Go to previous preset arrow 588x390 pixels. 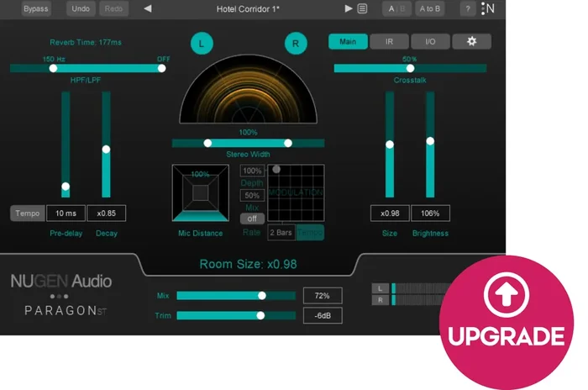point(147,8)
